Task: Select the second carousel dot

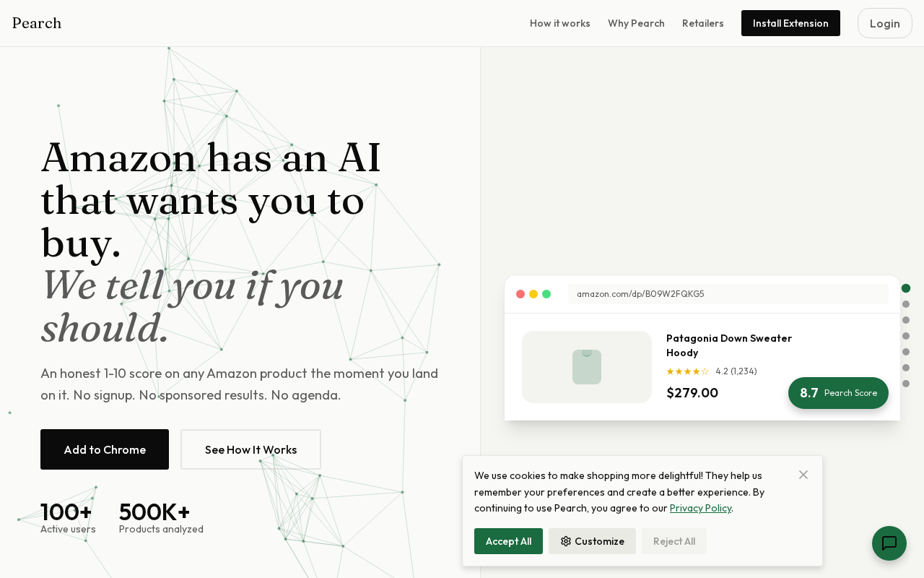Action: (x=906, y=304)
